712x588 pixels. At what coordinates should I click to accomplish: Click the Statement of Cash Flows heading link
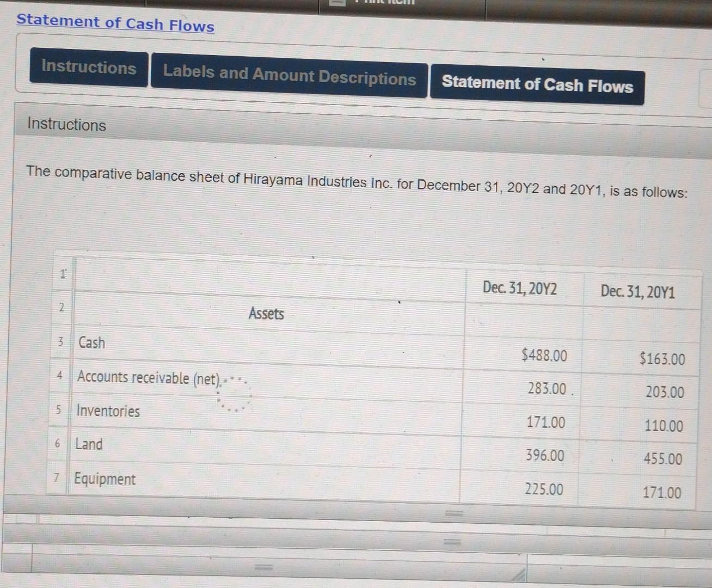click(115, 23)
